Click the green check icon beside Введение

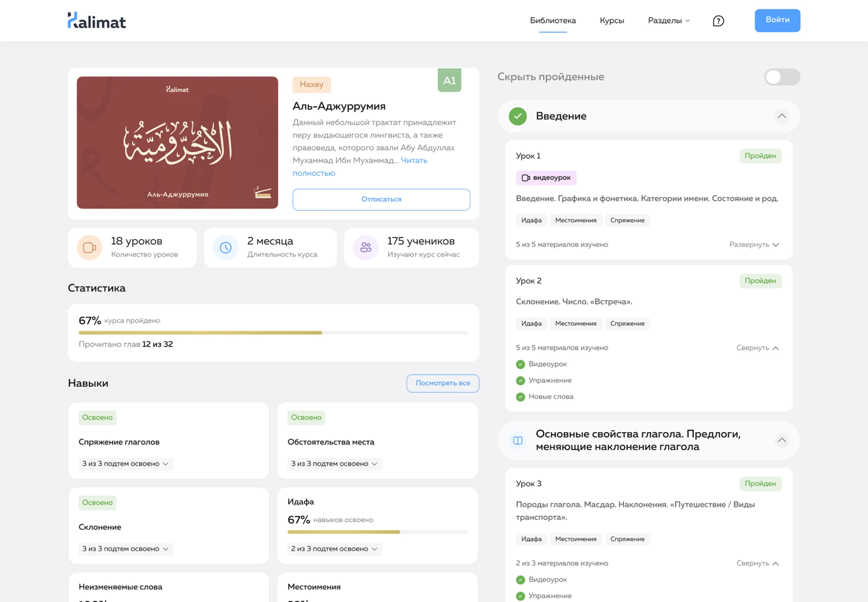518,116
